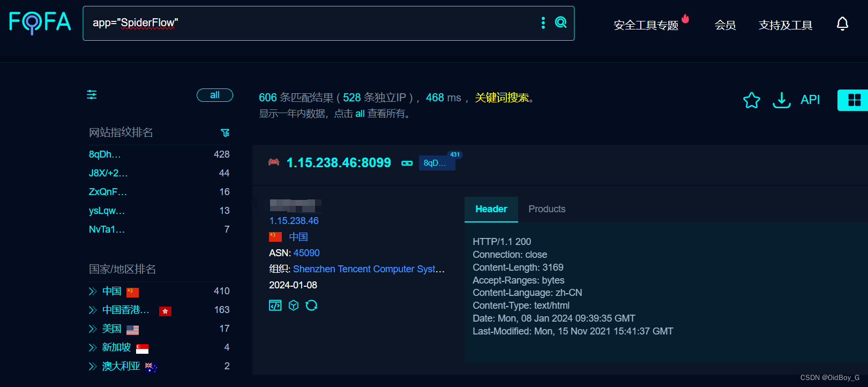Open the API link
The height and width of the screenshot is (387, 868).
pos(810,100)
